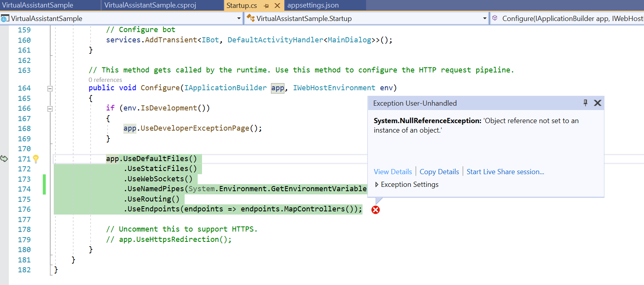The width and height of the screenshot is (644, 285).
Task: Toggle pin on the Startup.cs tab
Action: 266,6
